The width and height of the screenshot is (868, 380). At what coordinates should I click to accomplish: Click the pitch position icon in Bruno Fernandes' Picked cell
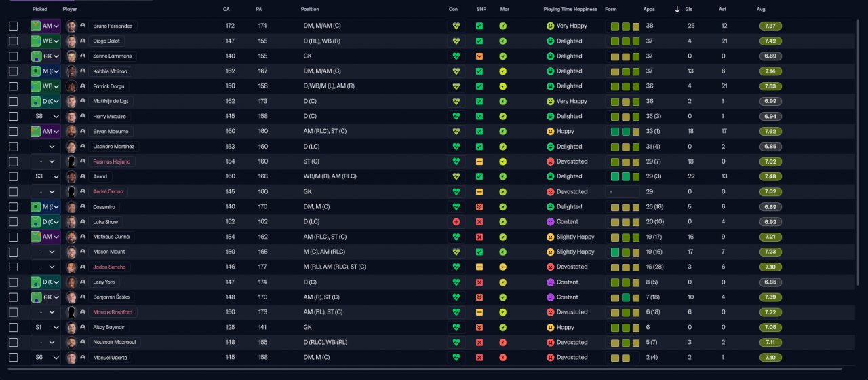(36, 26)
